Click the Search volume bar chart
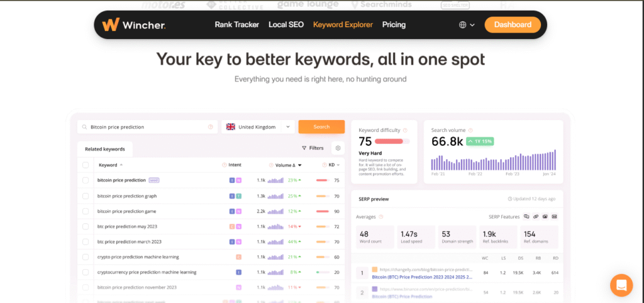 click(x=493, y=160)
